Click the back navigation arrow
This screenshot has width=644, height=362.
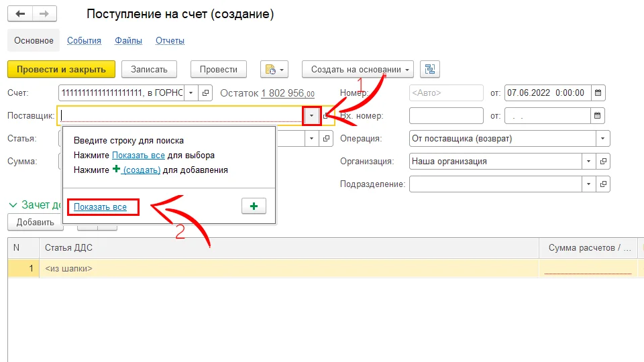20,14
